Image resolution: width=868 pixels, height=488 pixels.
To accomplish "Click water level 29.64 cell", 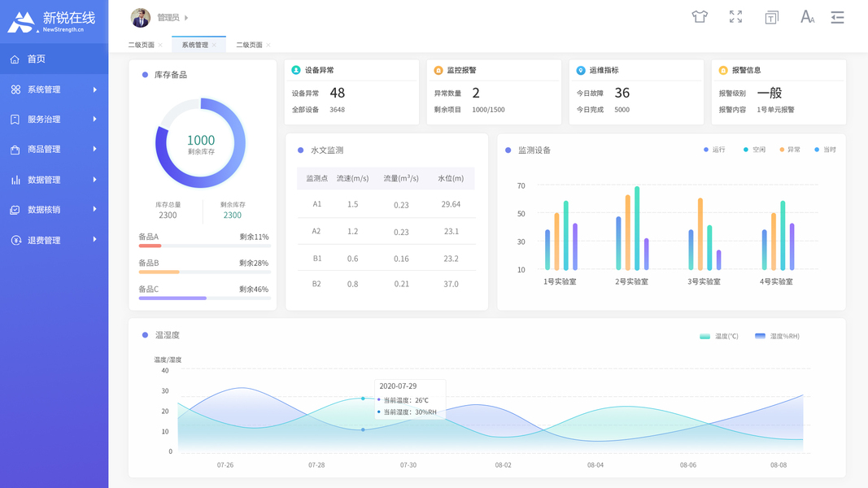I will [x=451, y=204].
